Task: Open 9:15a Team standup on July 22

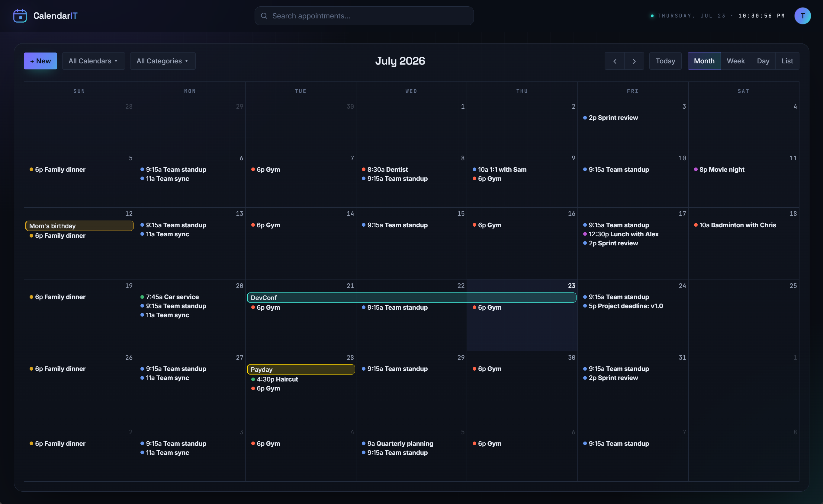Action: pyautogui.click(x=395, y=308)
